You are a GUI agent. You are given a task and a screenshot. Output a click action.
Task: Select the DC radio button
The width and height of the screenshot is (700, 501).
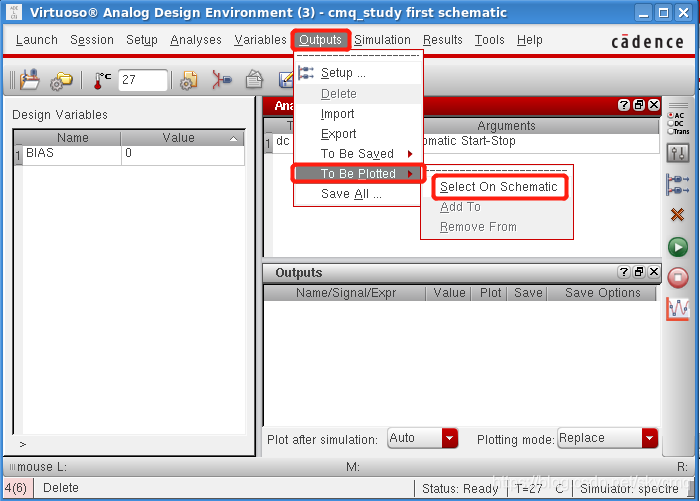[671, 123]
